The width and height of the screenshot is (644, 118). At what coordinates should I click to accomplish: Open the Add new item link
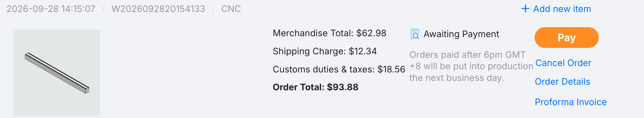point(556,9)
